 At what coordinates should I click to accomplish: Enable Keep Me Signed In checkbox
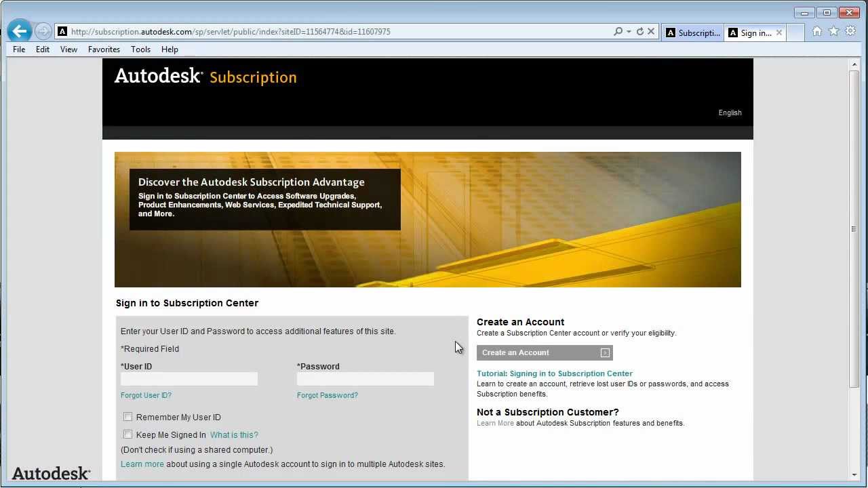pyautogui.click(x=127, y=434)
